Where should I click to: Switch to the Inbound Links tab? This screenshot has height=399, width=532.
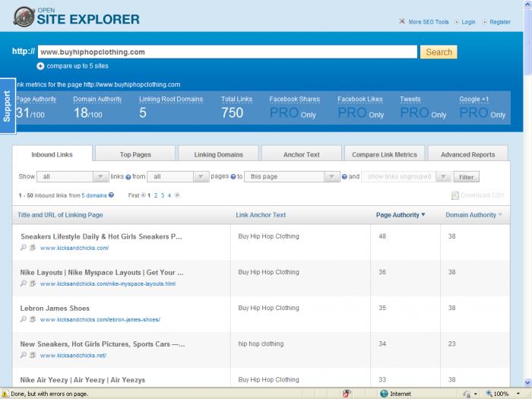52,154
